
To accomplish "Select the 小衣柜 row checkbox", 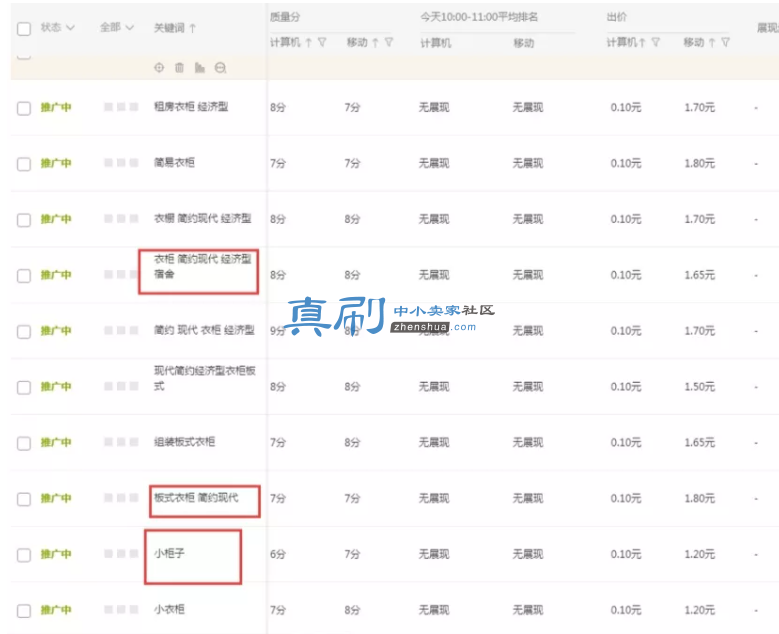I will [x=24, y=611].
